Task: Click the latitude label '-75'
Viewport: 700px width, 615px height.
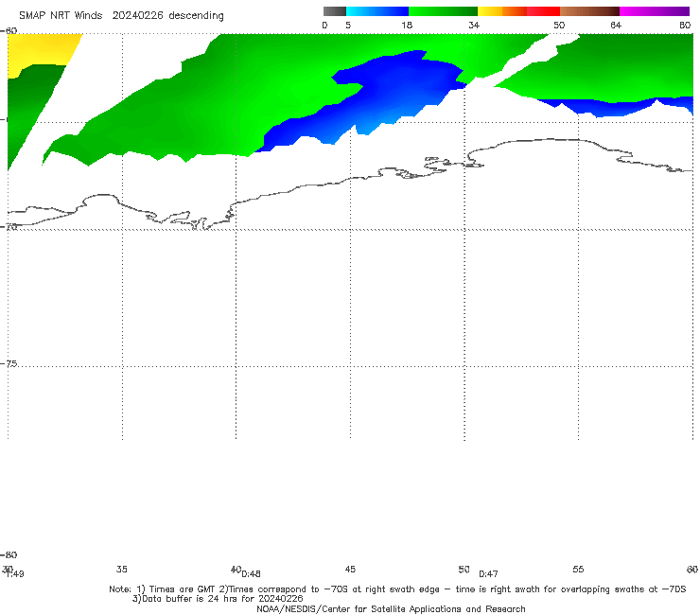Action: click(x=9, y=363)
